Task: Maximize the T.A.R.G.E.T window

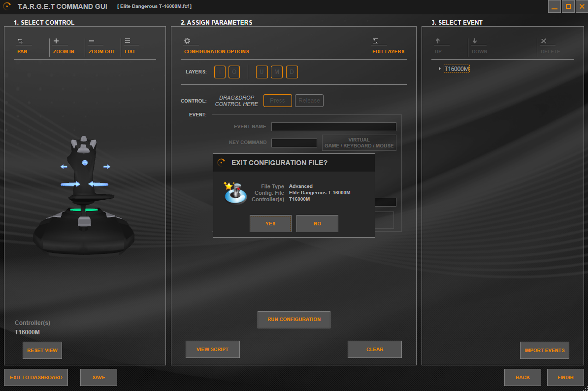Action: [568, 6]
